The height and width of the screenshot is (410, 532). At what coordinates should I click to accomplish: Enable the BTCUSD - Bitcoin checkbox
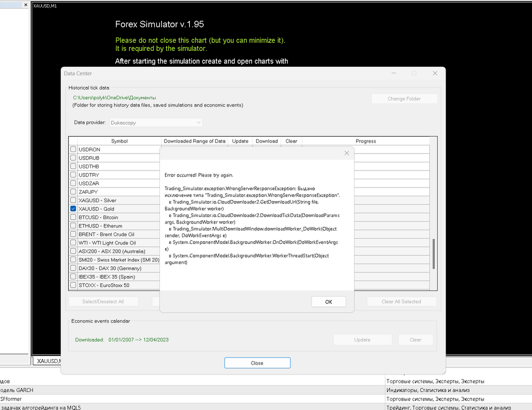click(73, 217)
